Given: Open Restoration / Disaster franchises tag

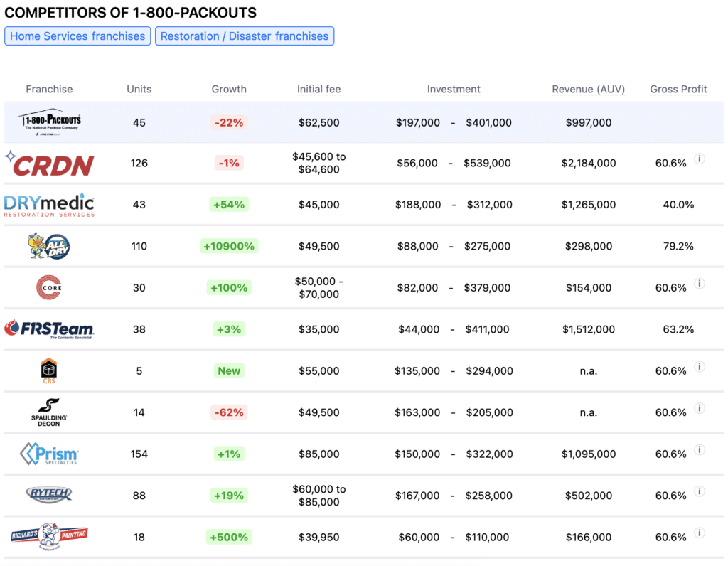Looking at the screenshot, I should [245, 36].
